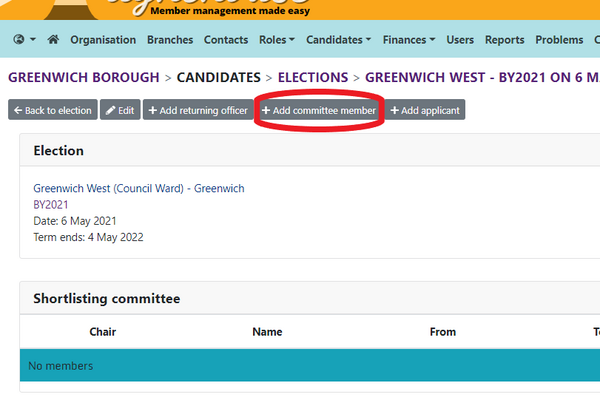This screenshot has height=400, width=600.
Task: View the Reports section
Action: pyautogui.click(x=504, y=40)
